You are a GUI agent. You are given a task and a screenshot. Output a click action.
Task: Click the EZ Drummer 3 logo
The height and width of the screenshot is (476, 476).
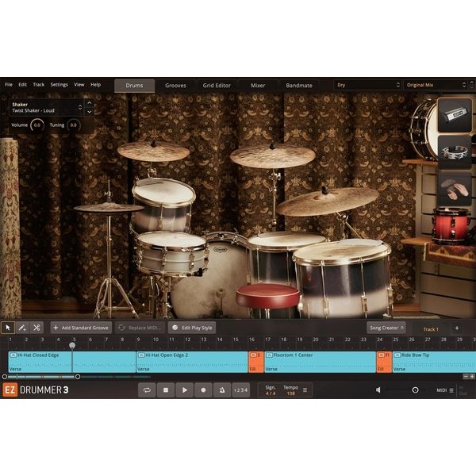36,390
